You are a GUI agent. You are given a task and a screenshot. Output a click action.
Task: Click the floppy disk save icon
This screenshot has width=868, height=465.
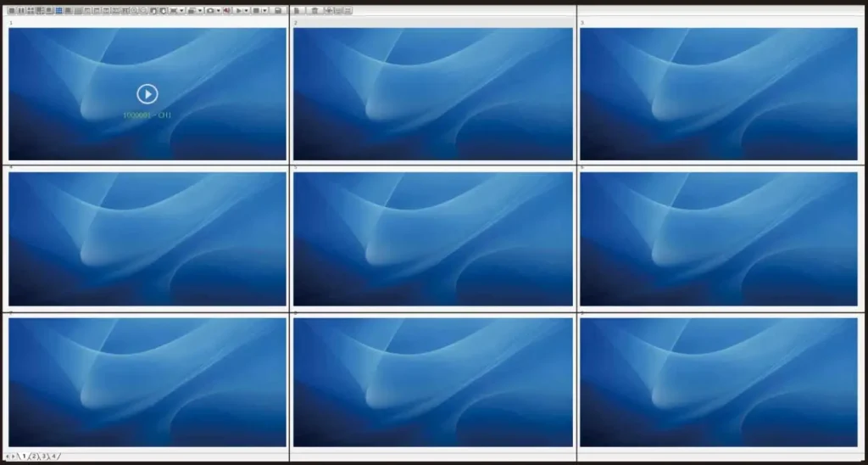click(x=278, y=10)
